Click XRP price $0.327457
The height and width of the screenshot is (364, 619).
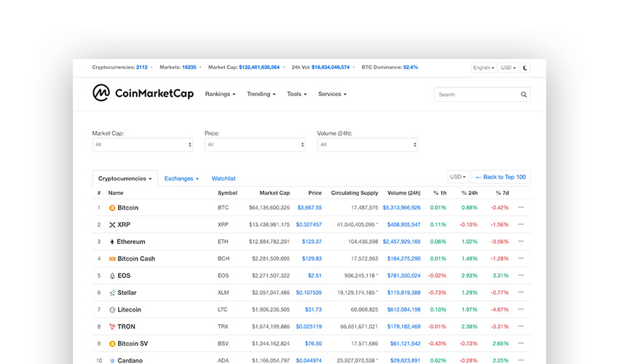tap(309, 224)
